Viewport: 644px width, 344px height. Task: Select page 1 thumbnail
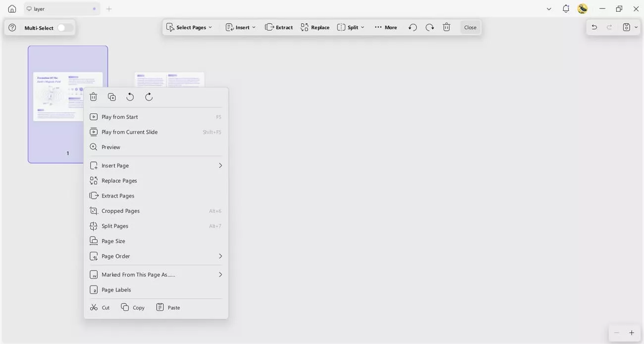tap(68, 104)
